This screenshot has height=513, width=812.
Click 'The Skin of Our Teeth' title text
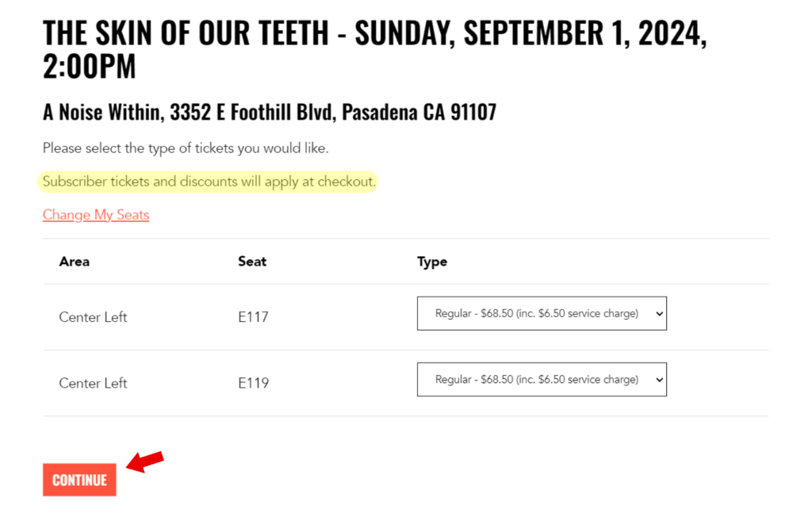tap(185, 33)
